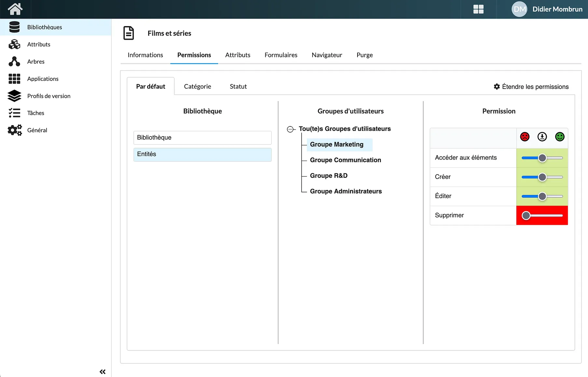Click the DM user avatar
Viewport: 588px width, 377px height.
coord(519,9)
